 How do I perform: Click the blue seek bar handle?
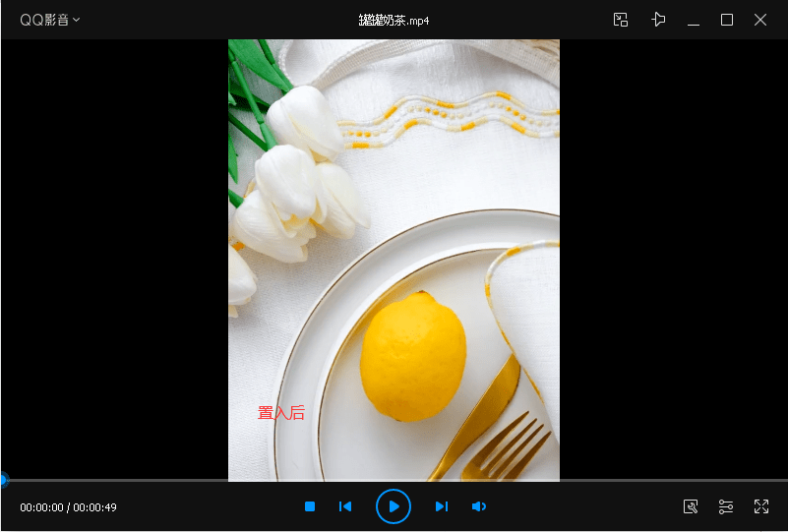(4, 480)
